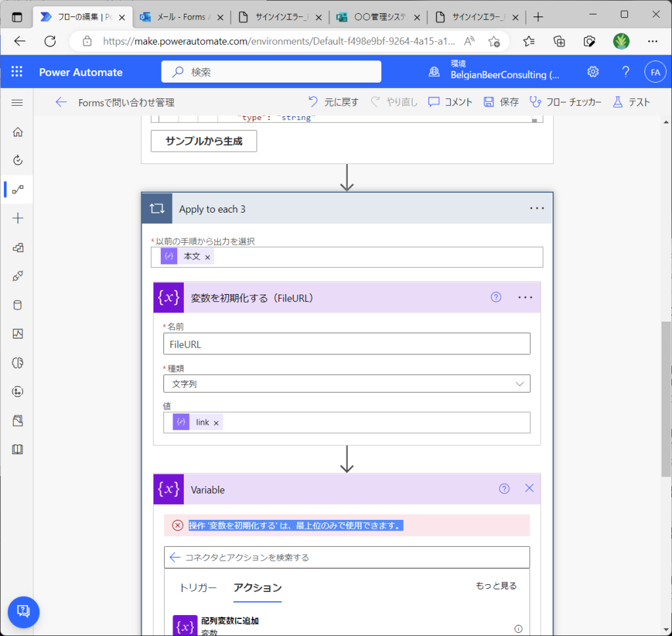Open browser Favorites star icon
This screenshot has height=636, width=672.
529,41
